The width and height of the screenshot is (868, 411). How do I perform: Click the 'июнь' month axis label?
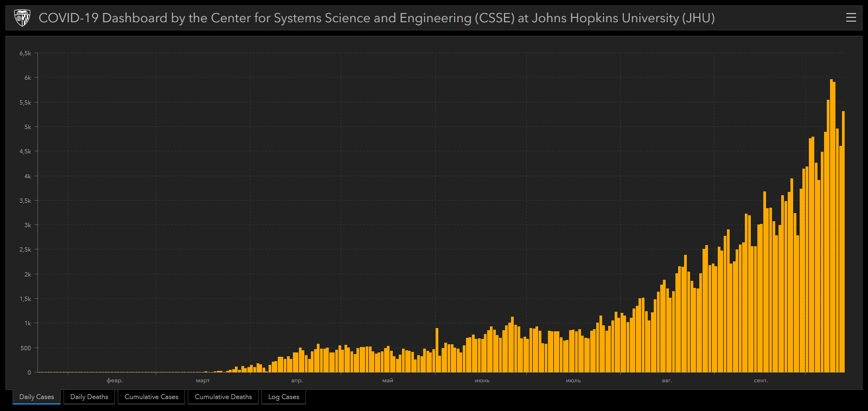(482, 381)
